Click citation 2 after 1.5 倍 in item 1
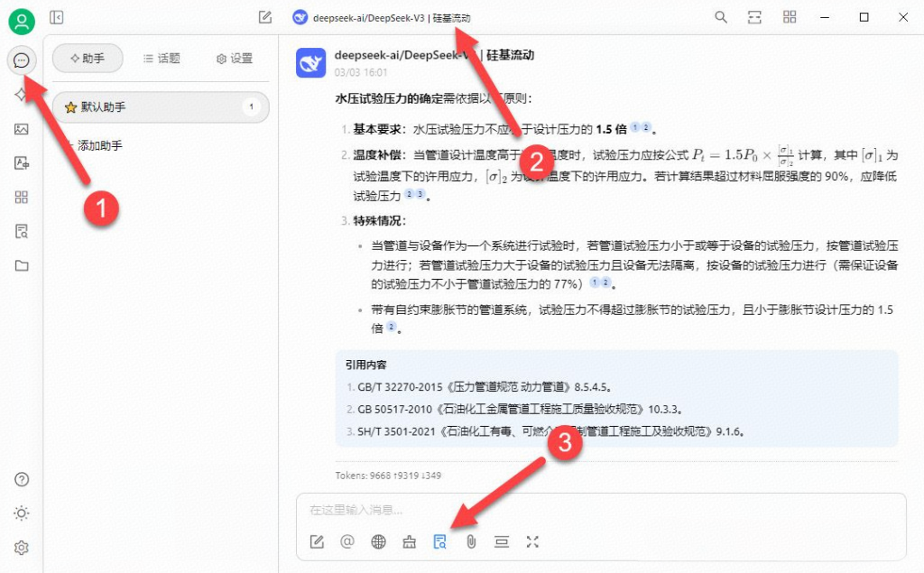The height and width of the screenshot is (573, 924). pyautogui.click(x=646, y=126)
